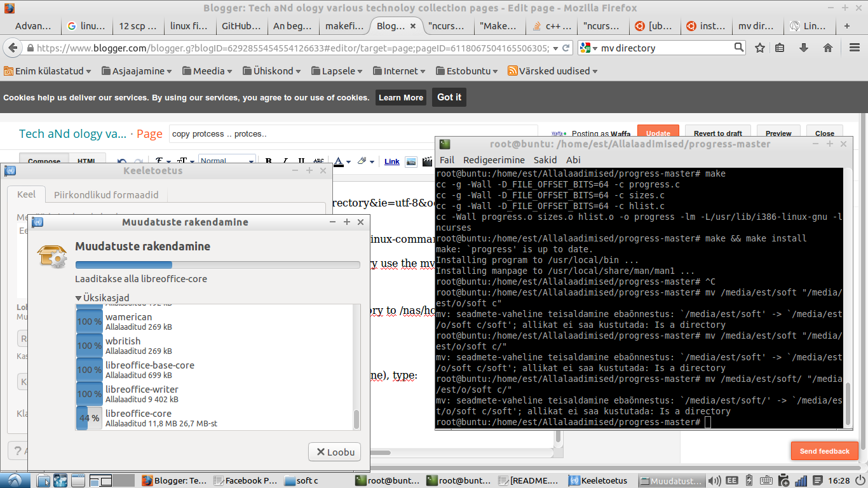This screenshot has height=488, width=868.
Task: Click the 44 % libreoffice-core progress indicator
Action: pos(90,418)
